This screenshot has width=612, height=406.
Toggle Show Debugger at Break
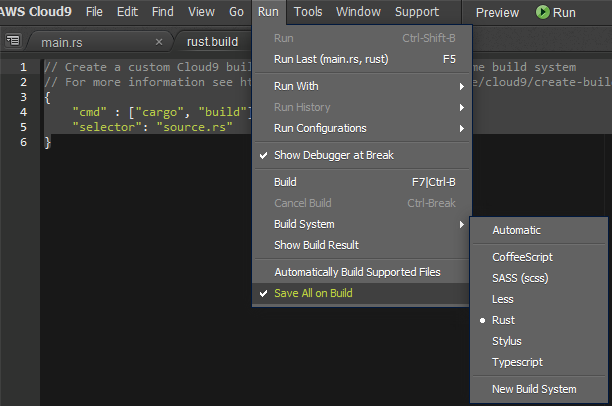pos(333,155)
